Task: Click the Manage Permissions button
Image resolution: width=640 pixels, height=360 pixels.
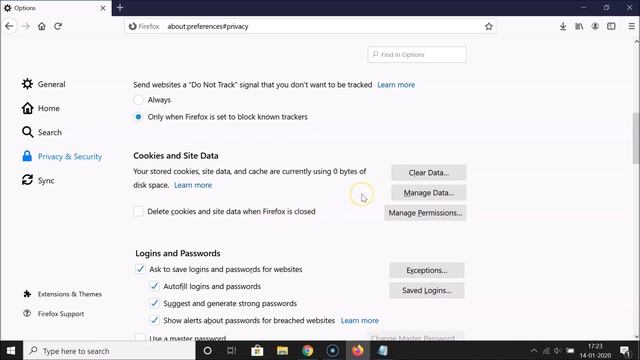Action: (x=425, y=213)
